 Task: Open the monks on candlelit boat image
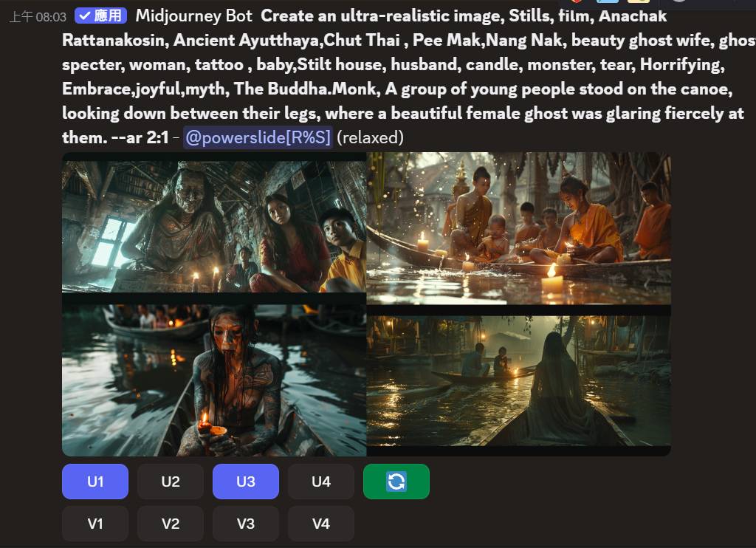(x=519, y=228)
